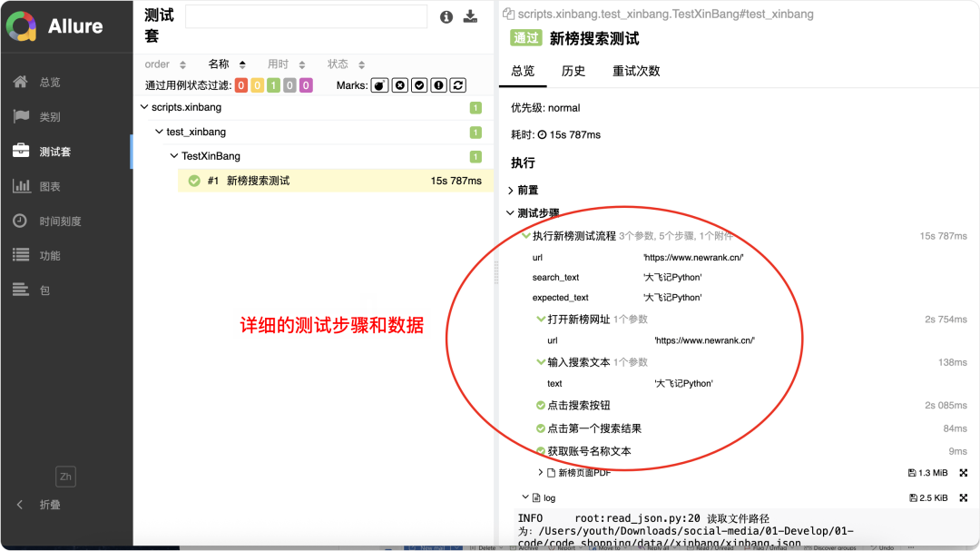Click step 点击搜索按钮

(579, 405)
